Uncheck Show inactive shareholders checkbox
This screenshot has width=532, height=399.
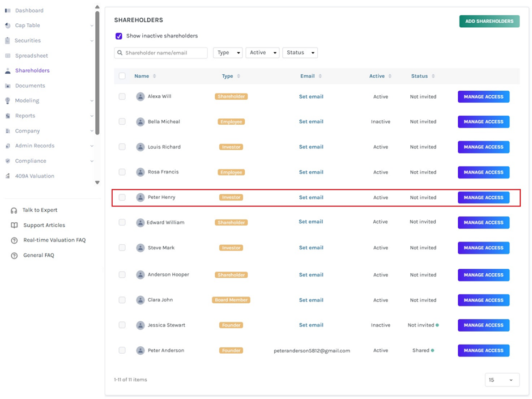(119, 36)
